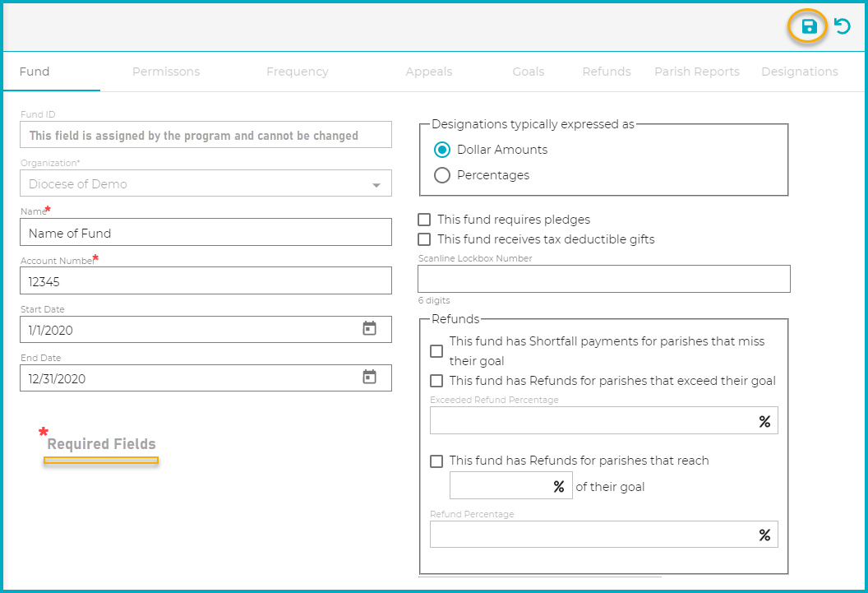Click the 'of their goal' percent field

pyautogui.click(x=511, y=485)
